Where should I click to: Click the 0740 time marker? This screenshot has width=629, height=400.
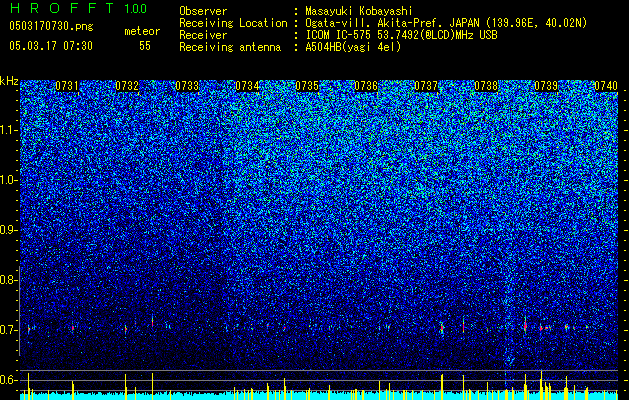tap(606, 86)
